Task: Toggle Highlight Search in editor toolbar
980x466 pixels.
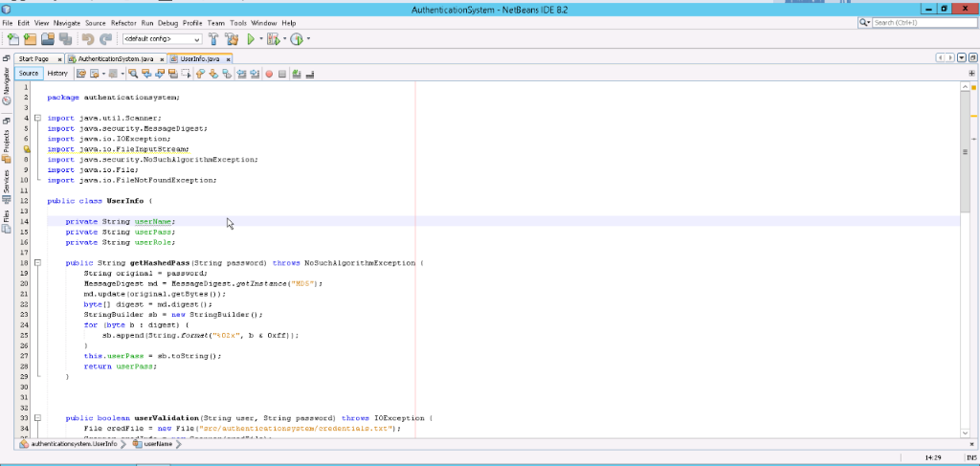Action: click(x=173, y=74)
